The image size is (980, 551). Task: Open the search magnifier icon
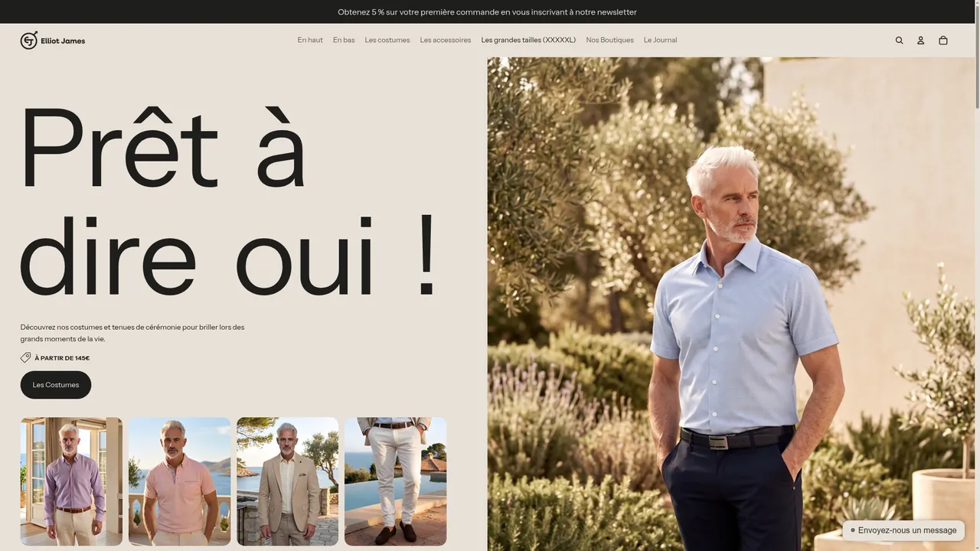pyautogui.click(x=900, y=41)
